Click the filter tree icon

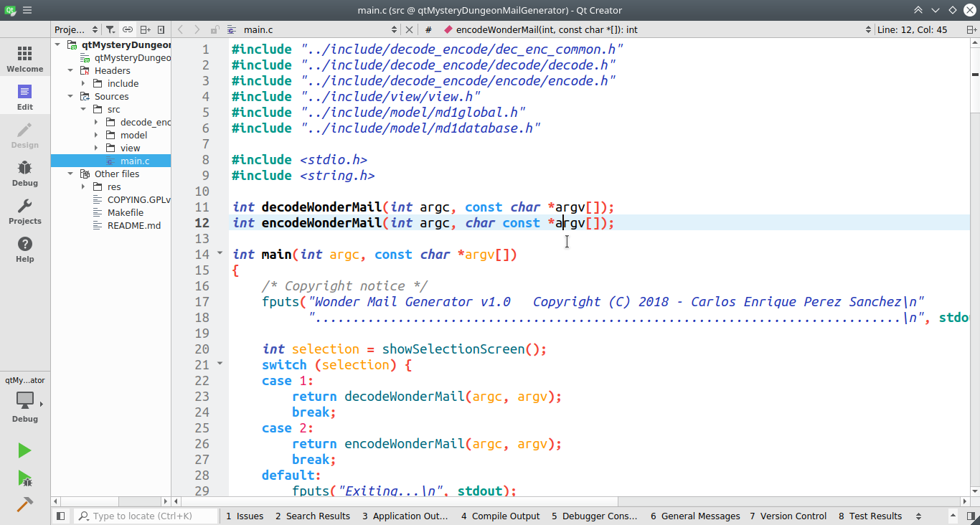(x=110, y=29)
